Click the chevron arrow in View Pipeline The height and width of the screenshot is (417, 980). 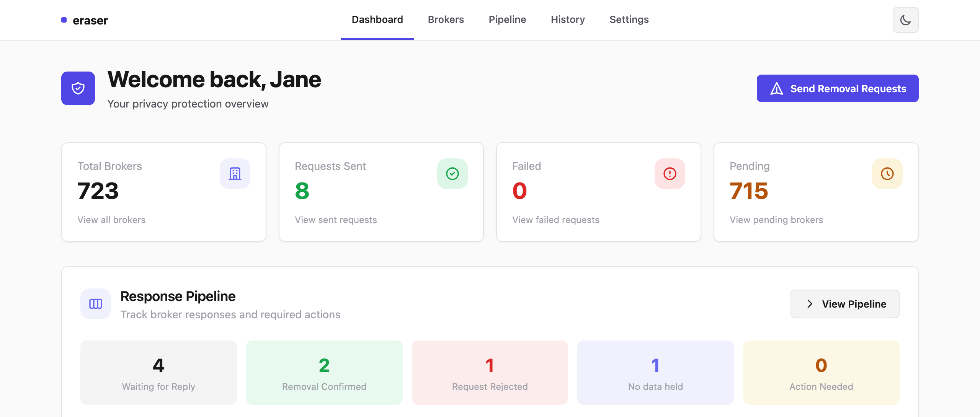click(810, 304)
